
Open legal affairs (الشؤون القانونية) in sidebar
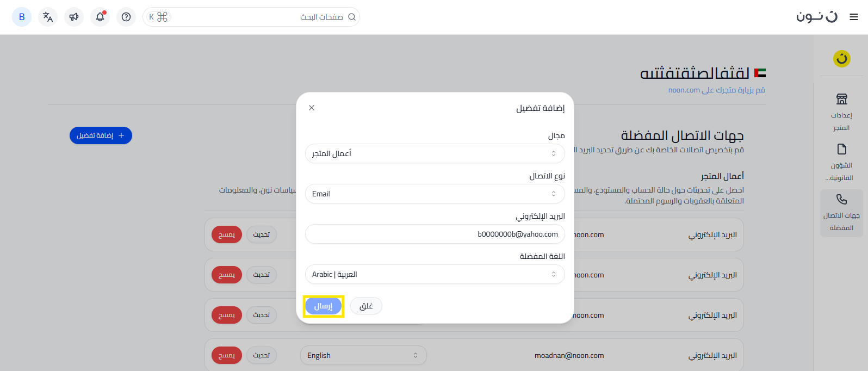pyautogui.click(x=841, y=163)
